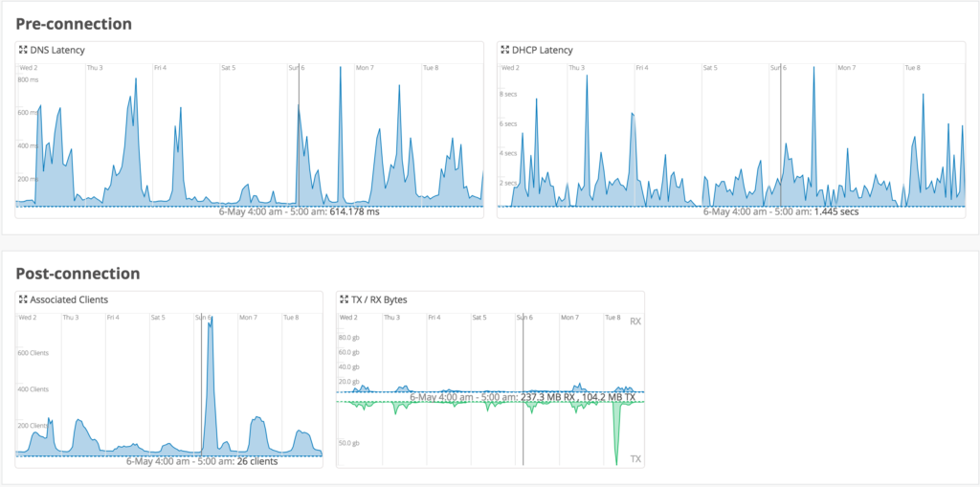Image resolution: width=980 pixels, height=487 pixels.
Task: Click the Associated Clients expand icon
Action: [x=22, y=299]
